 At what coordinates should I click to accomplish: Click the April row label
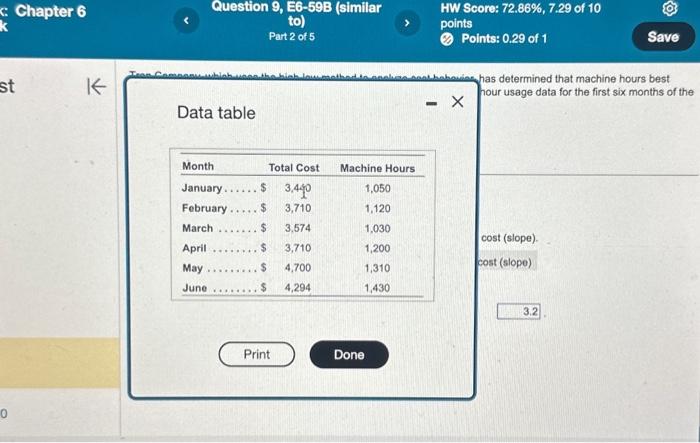click(x=195, y=248)
